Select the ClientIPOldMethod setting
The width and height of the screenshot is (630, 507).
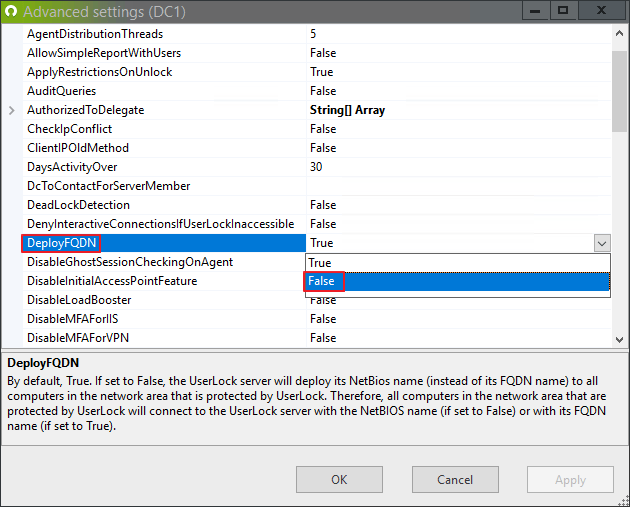[x=78, y=148]
